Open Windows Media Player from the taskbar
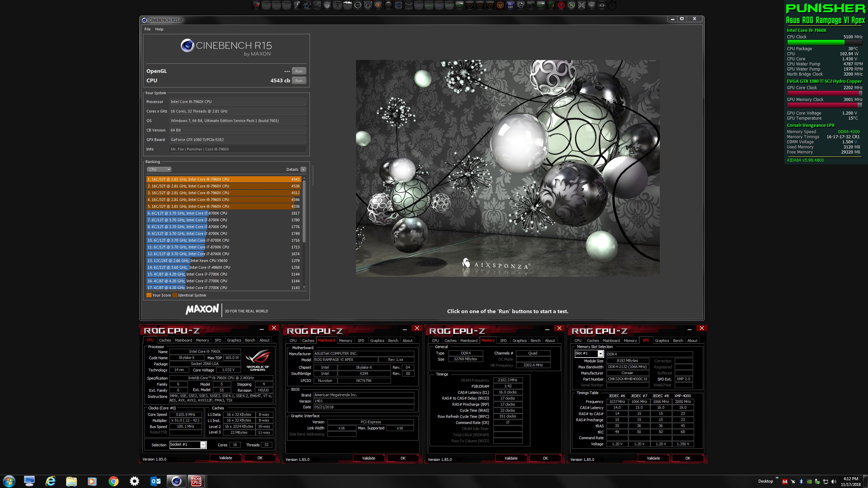 click(x=92, y=481)
